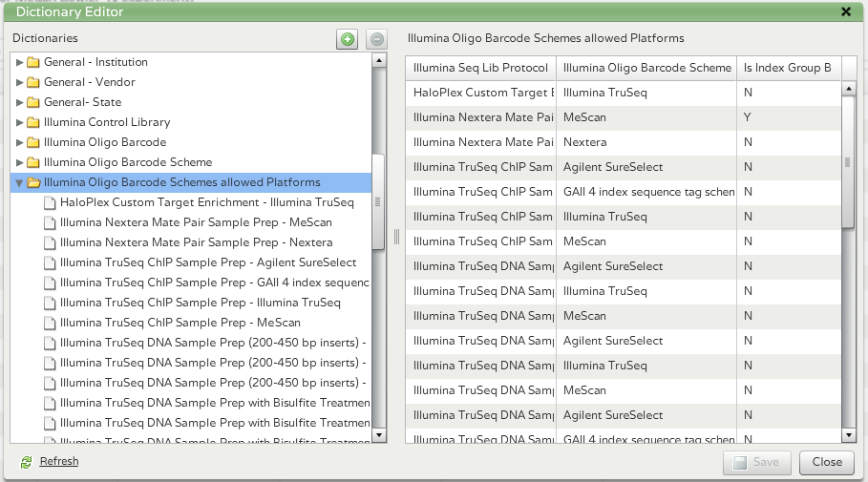
Task: Collapse Illumina Oligo Barcode Schemes allowed Platforms node
Action: (x=19, y=182)
